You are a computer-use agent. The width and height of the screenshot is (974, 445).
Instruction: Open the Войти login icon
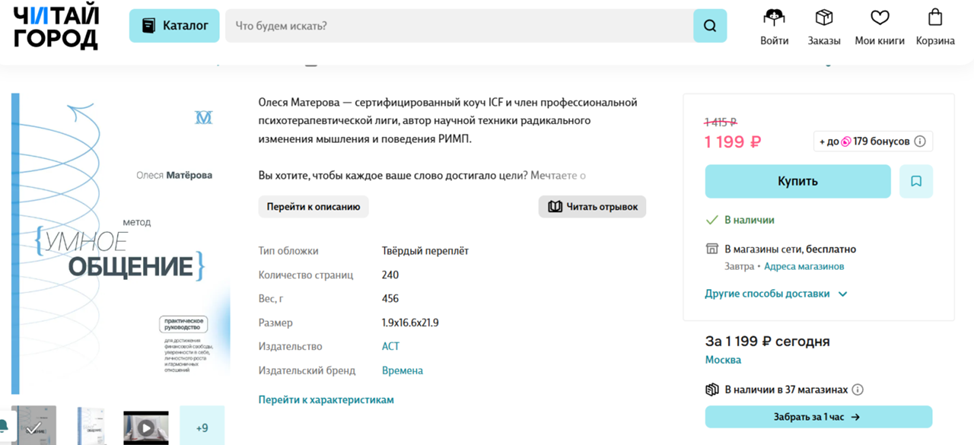pyautogui.click(x=774, y=26)
